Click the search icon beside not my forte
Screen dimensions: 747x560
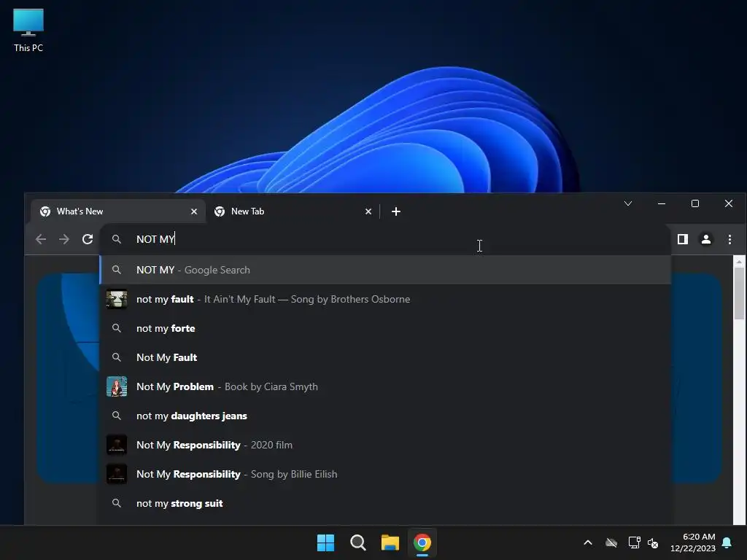pos(116,328)
